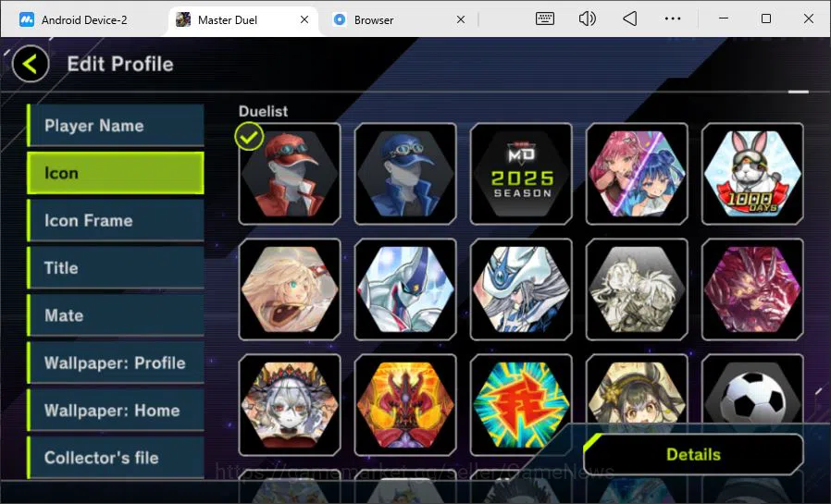Select the grayscale sketch character icon
The height and width of the screenshot is (504, 831).
point(637,289)
